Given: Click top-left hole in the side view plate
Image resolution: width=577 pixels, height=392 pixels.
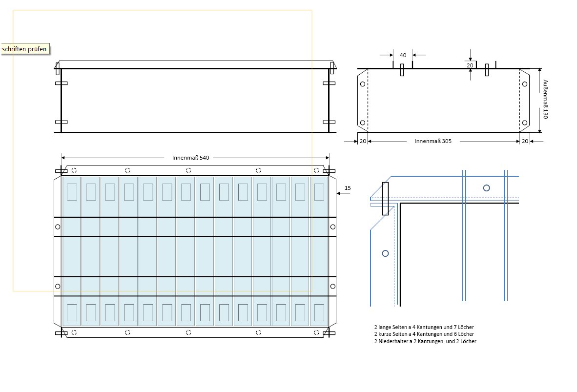Looking at the screenshot, I should [362, 84].
